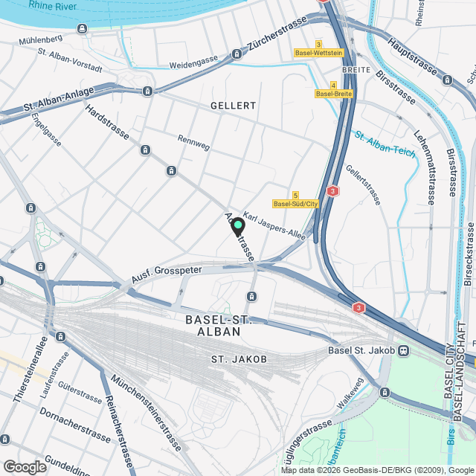Viewport: 476px width, 476px height.
Task: Click tram stop icon near Walkeweg
Action: tap(385, 392)
